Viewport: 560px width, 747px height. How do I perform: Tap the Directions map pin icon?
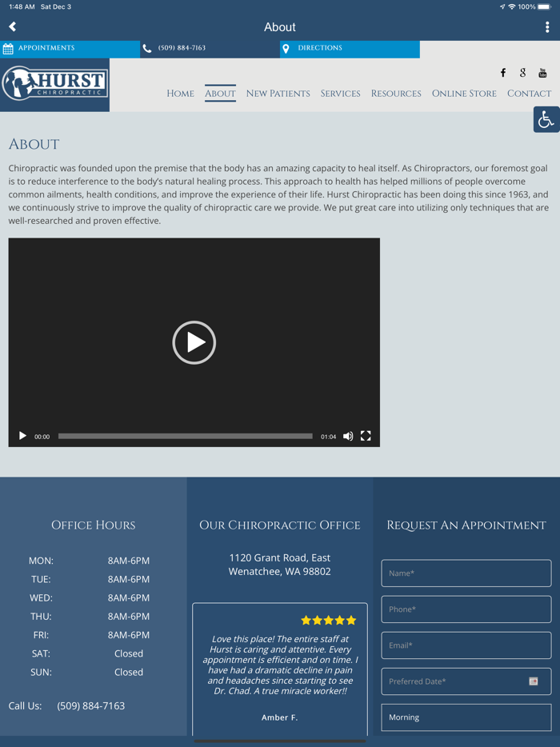[x=286, y=48]
